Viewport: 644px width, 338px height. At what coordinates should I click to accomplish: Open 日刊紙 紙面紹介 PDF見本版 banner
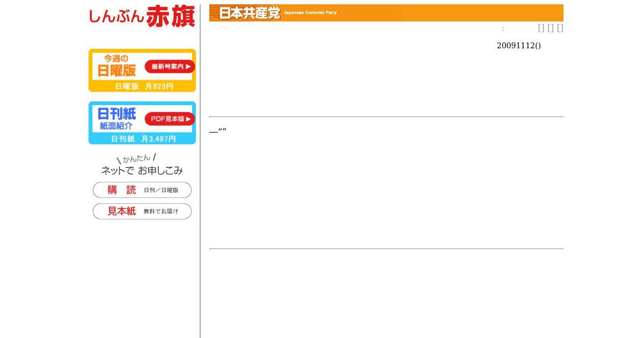(x=142, y=123)
